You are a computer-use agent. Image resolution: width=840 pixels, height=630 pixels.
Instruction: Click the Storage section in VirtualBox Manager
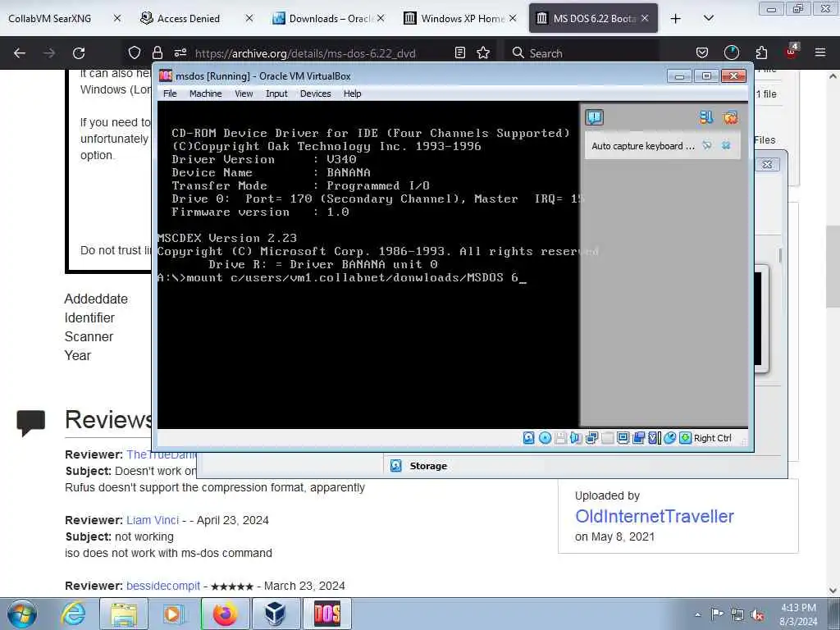(x=428, y=466)
